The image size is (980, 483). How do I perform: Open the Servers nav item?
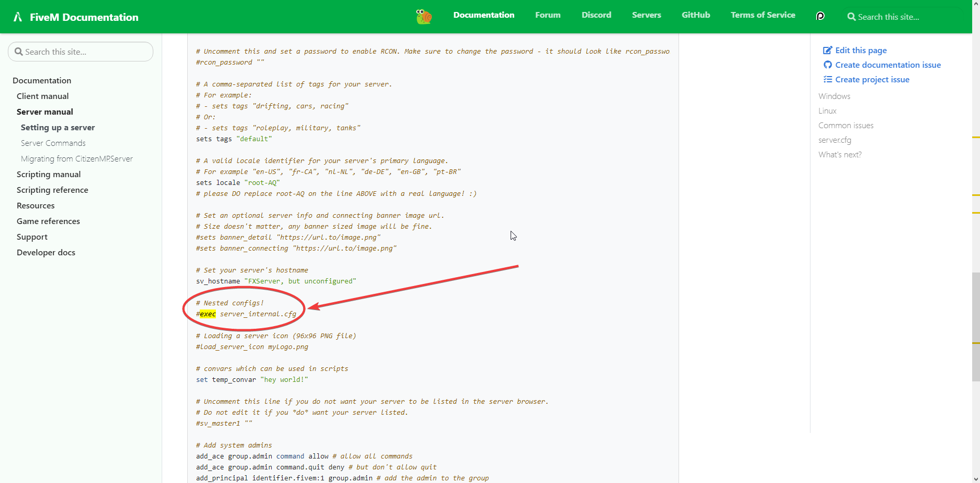(646, 15)
